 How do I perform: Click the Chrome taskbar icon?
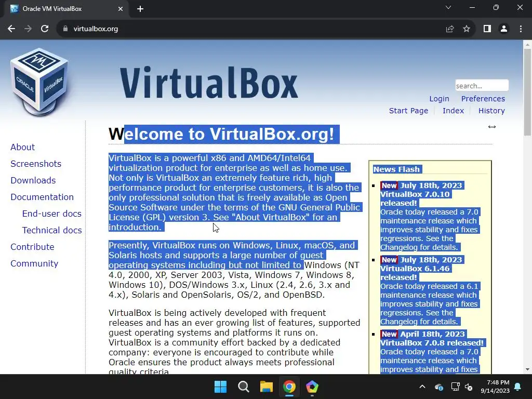click(x=289, y=387)
